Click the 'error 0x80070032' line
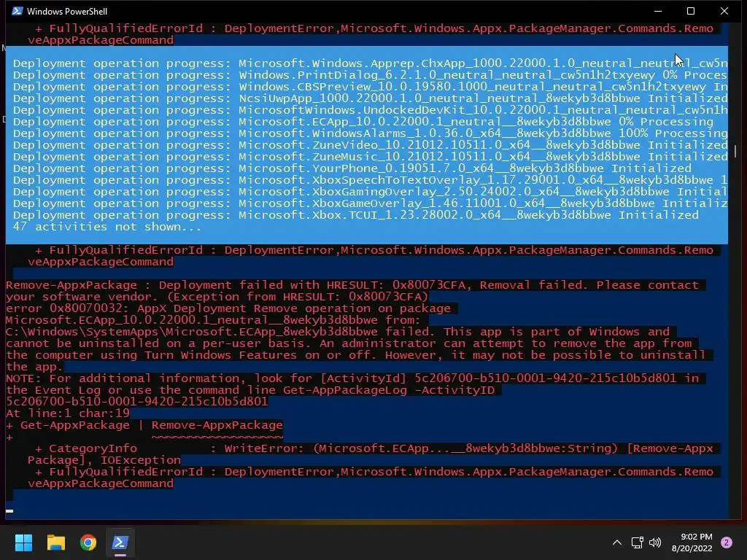 (x=228, y=308)
